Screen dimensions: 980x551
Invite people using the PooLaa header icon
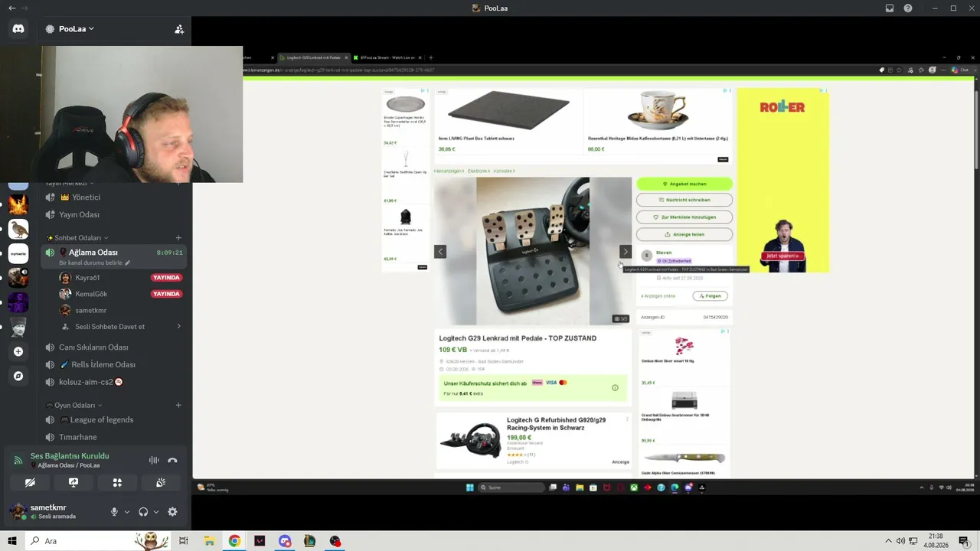179,29
